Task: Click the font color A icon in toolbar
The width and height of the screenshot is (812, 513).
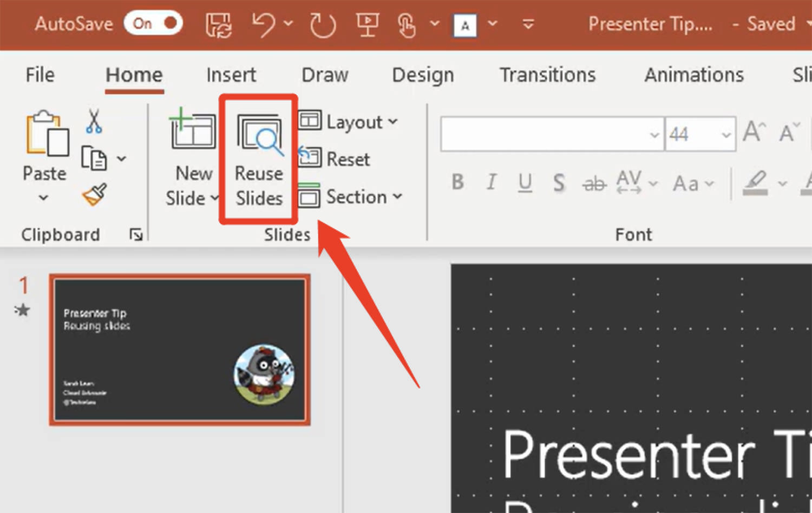Action: pos(465,25)
